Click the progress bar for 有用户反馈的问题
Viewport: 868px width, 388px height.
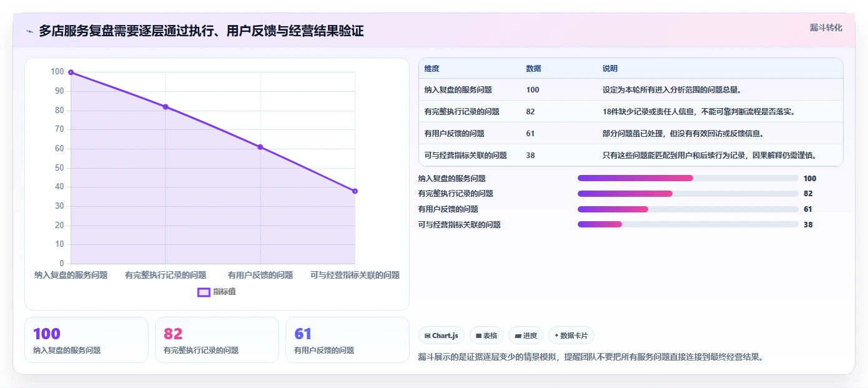click(x=688, y=209)
